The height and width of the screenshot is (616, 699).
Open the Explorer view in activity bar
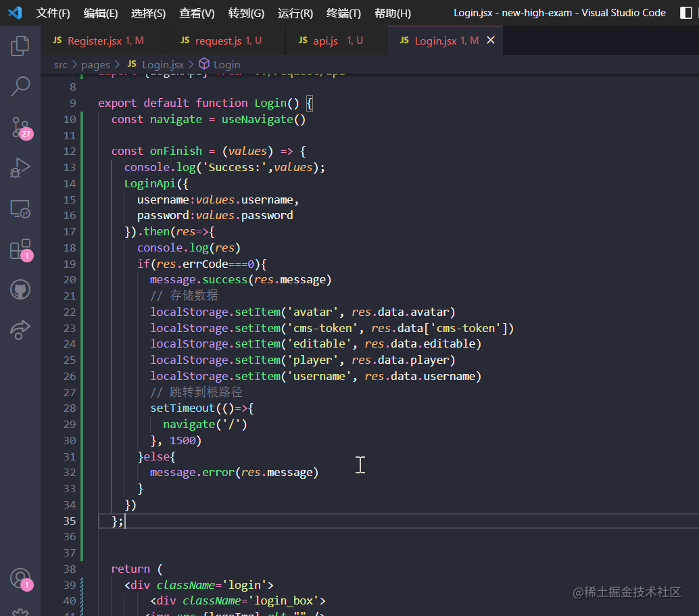coord(20,45)
